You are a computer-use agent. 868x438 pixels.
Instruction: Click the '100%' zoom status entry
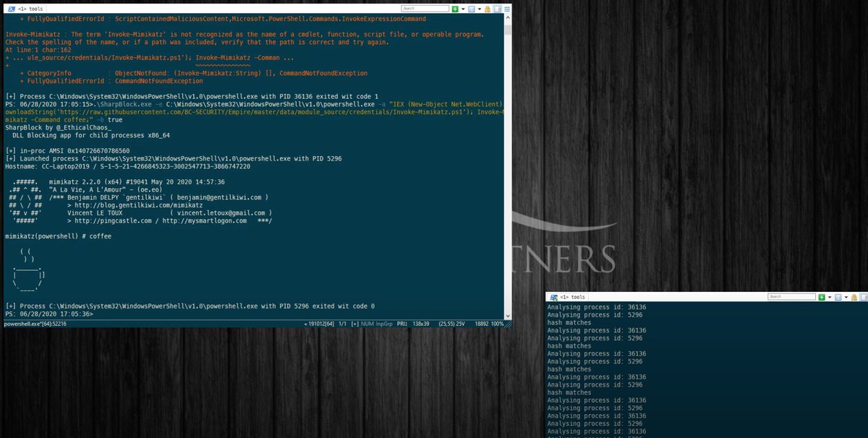(x=498, y=324)
